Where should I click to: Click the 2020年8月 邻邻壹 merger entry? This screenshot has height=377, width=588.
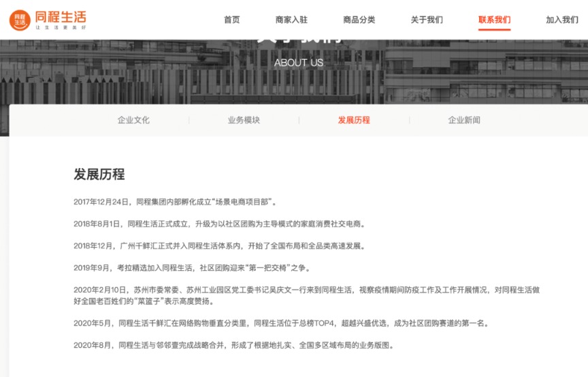(x=234, y=345)
